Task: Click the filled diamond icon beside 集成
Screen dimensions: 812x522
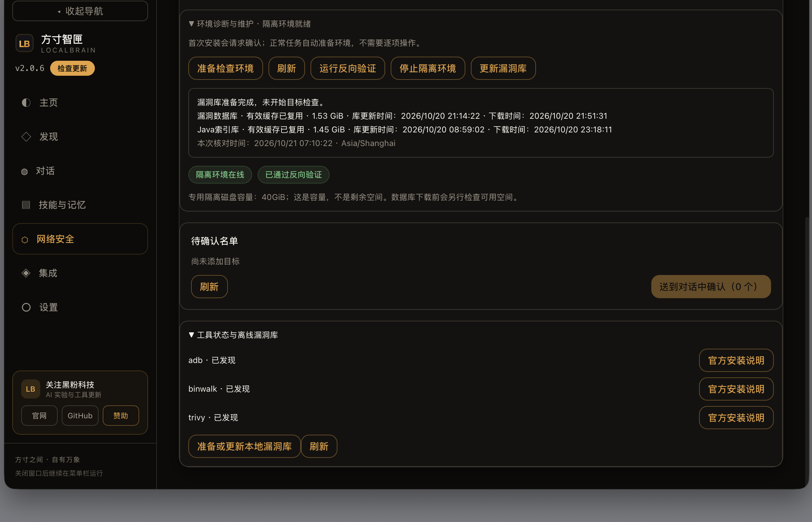Action: click(26, 273)
